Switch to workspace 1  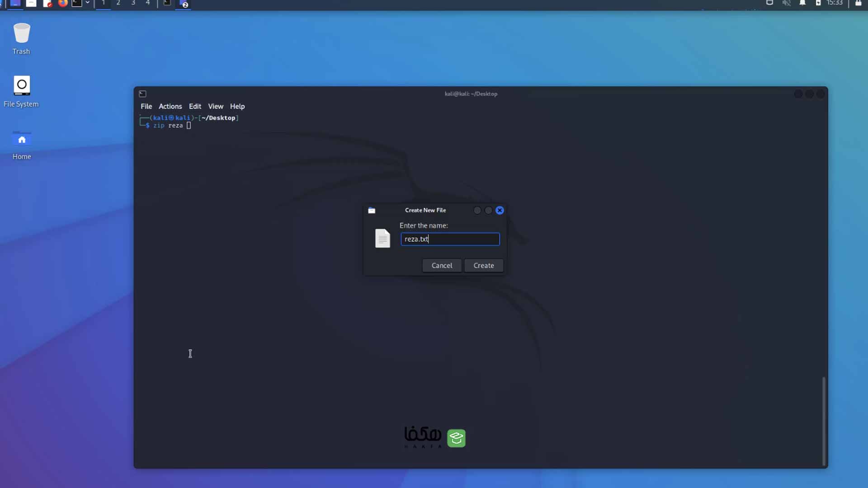click(x=103, y=3)
